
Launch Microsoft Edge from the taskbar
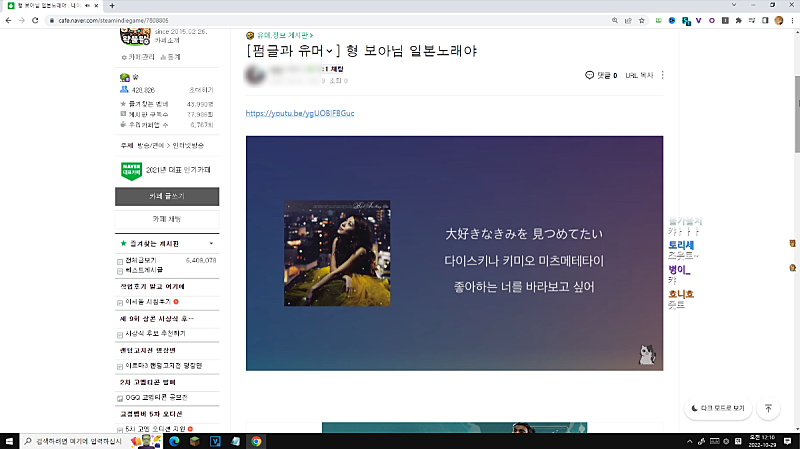174,441
